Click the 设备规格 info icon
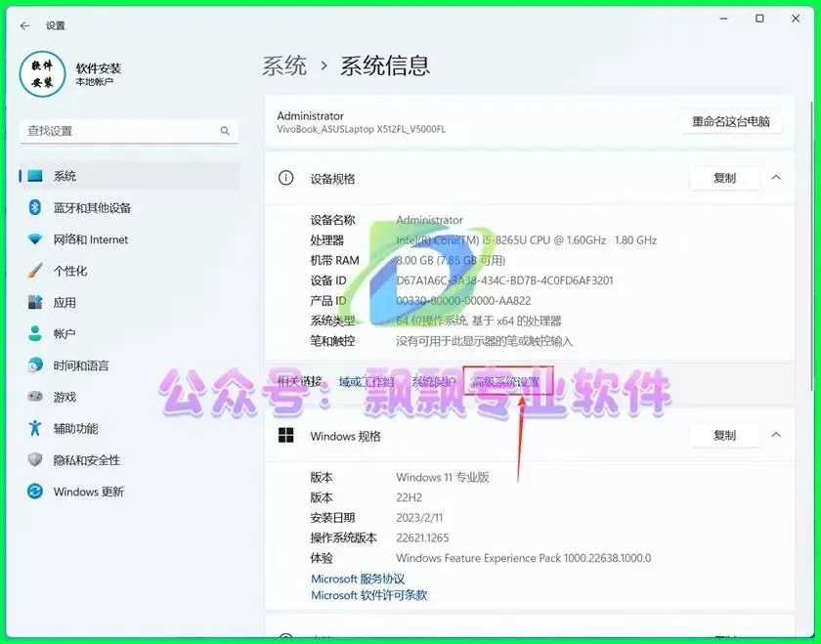 coord(285,178)
